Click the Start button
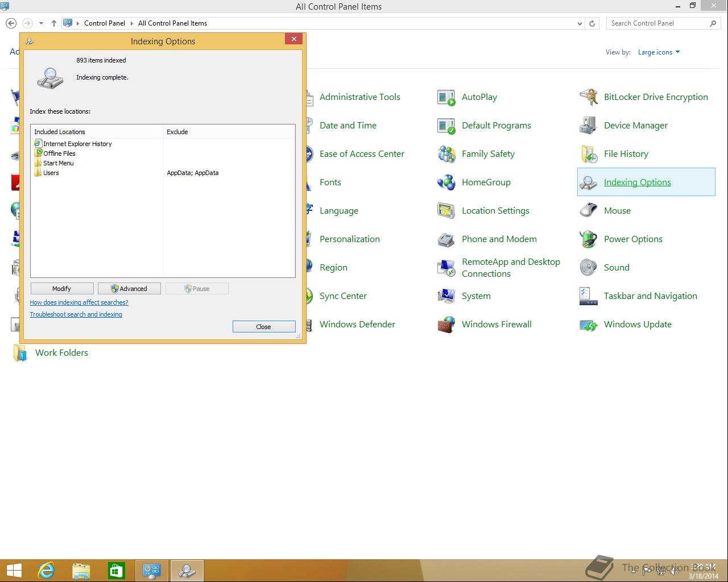 pos(14,570)
